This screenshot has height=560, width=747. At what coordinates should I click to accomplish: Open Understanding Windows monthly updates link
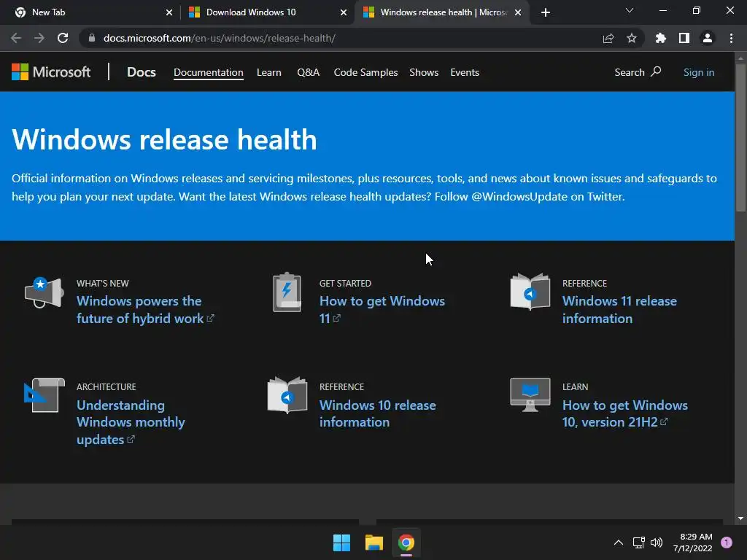point(131,422)
